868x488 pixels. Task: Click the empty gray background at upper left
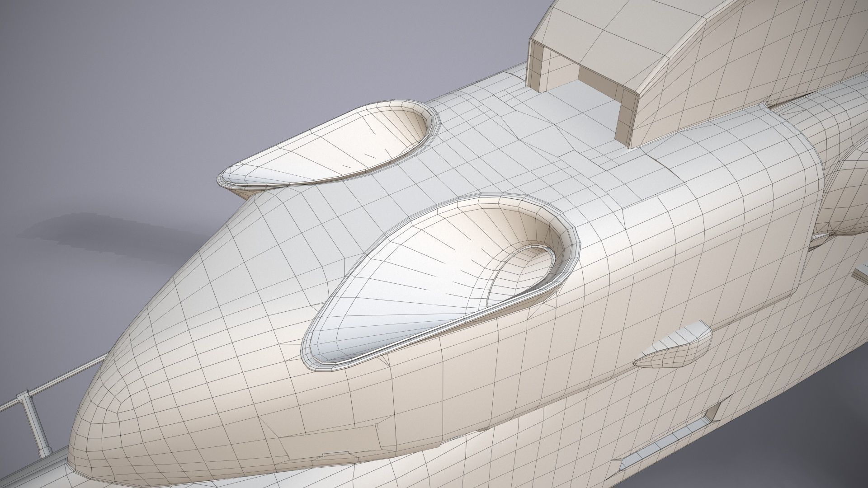136,68
